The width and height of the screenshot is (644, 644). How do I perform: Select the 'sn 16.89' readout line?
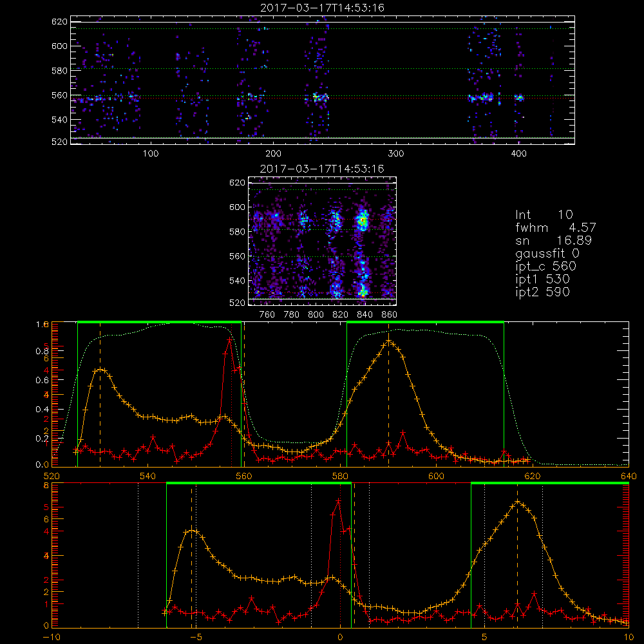tap(553, 241)
